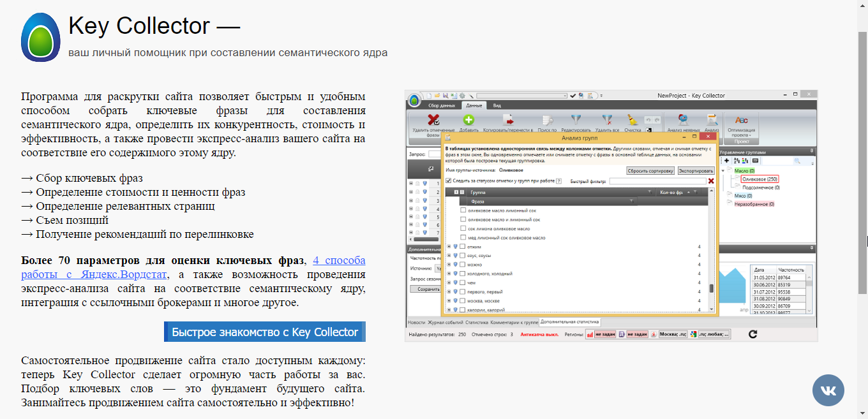The width and height of the screenshot is (868, 419).
Task: Click the question mark help icon
Action: (558, 181)
